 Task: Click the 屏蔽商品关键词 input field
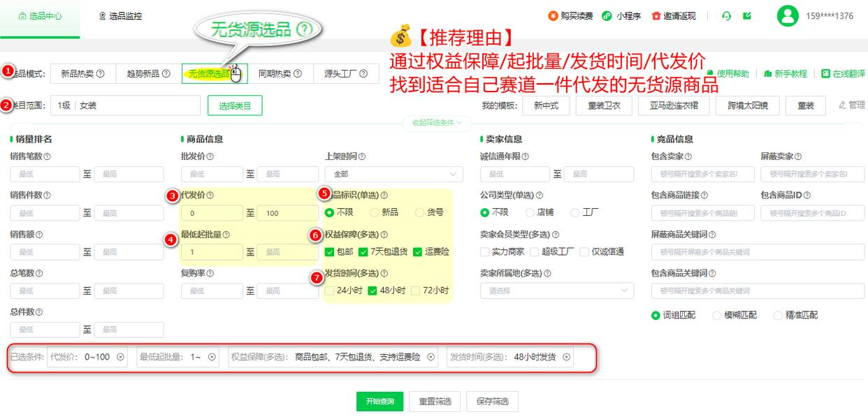pos(758,252)
